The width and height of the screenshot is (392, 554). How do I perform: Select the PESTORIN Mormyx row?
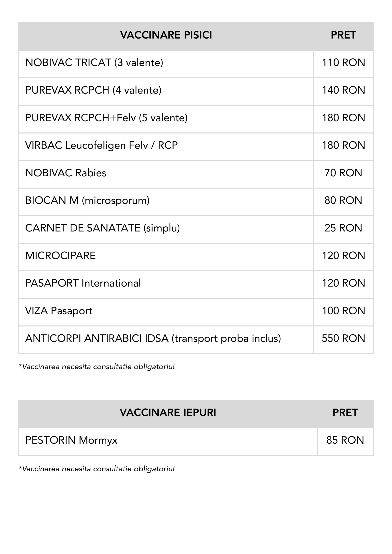71,440
